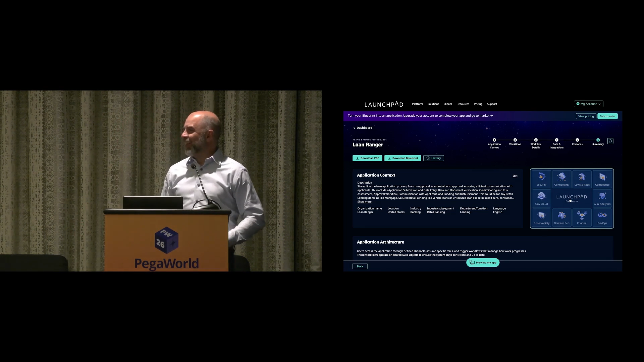This screenshot has height=362, width=644.
Task: Open the Gov Cloud tile
Action: point(541,198)
